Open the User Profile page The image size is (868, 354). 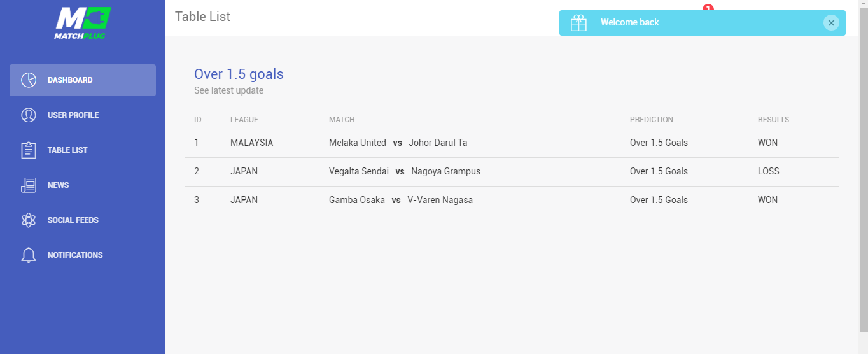click(x=83, y=115)
